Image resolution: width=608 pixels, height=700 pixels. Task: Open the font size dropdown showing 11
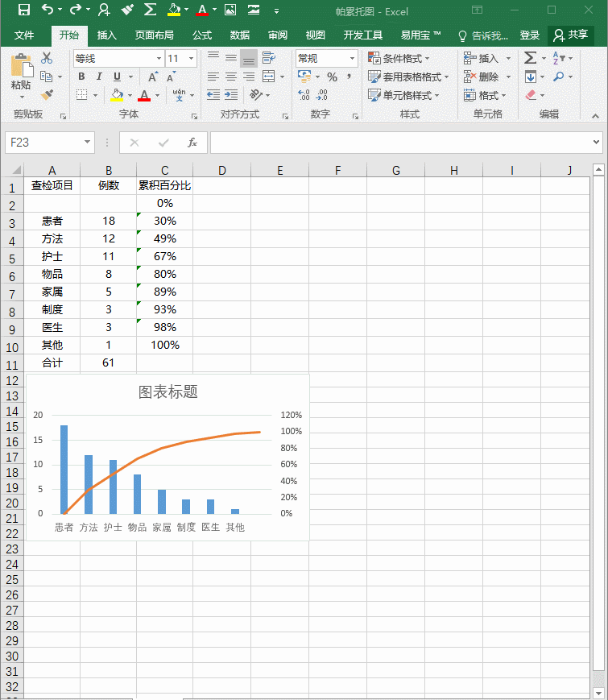191,59
